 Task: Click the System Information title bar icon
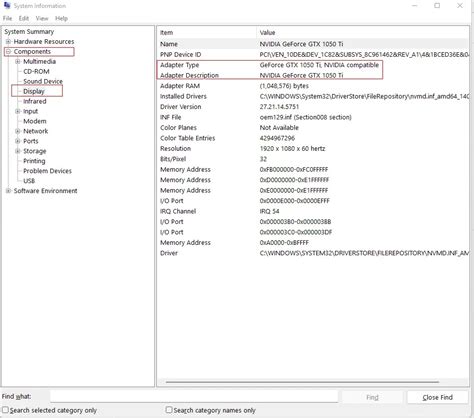pos(7,6)
